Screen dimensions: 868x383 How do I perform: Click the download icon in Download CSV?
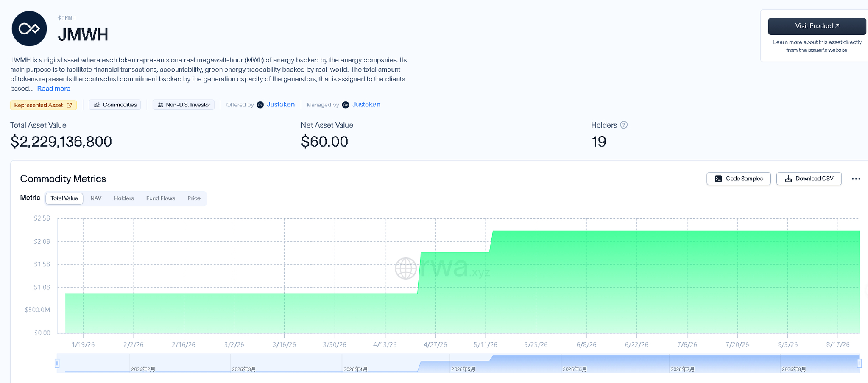788,179
